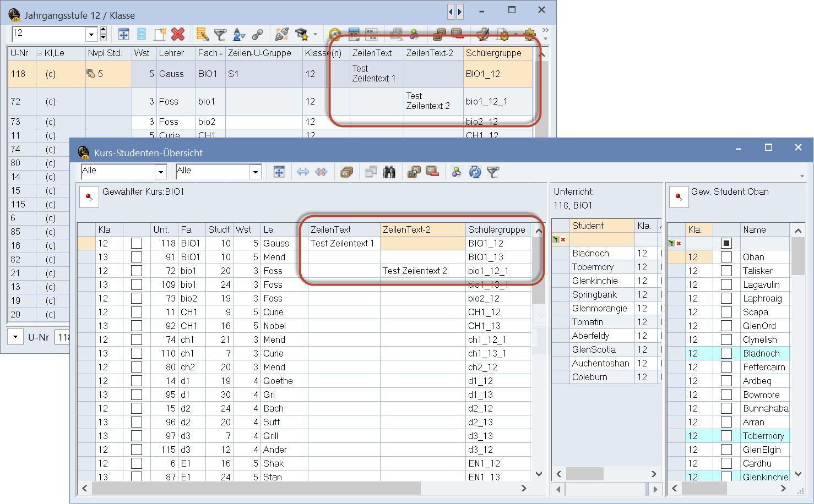This screenshot has width=814, height=504.
Task: Click the vertical scrollbar thumb of the Kurs table
Action: [x=538, y=271]
